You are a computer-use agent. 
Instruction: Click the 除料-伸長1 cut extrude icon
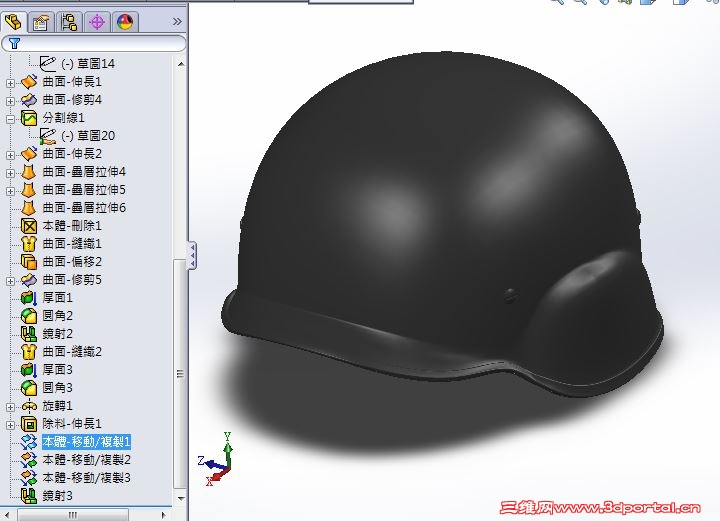[x=29, y=424]
